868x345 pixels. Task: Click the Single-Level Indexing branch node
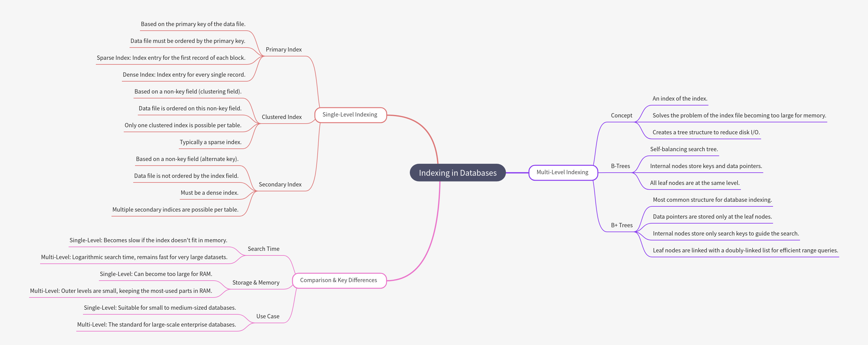[350, 115]
